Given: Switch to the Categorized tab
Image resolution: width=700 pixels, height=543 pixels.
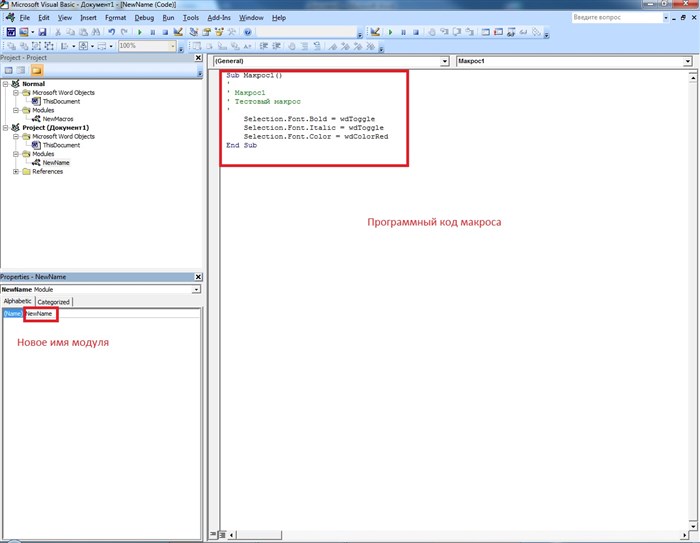Looking at the screenshot, I should pos(54,302).
